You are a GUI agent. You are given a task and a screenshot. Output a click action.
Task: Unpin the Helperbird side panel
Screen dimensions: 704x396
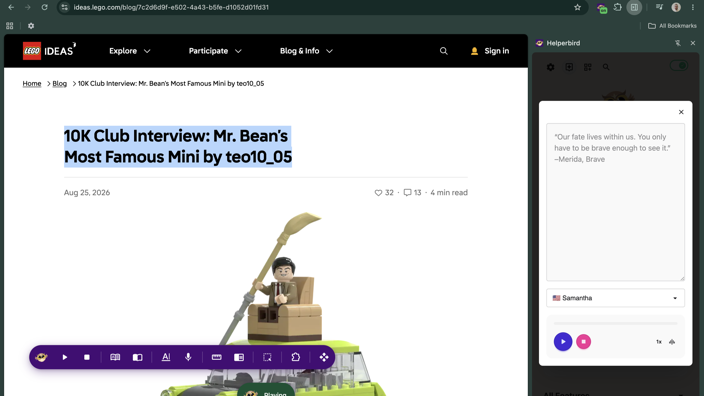click(678, 43)
